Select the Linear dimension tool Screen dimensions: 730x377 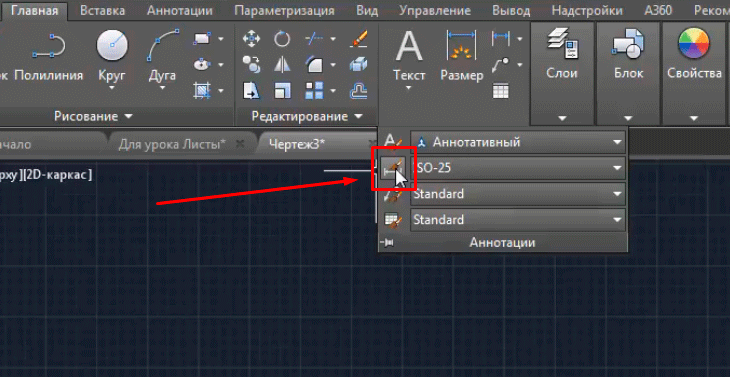500,39
